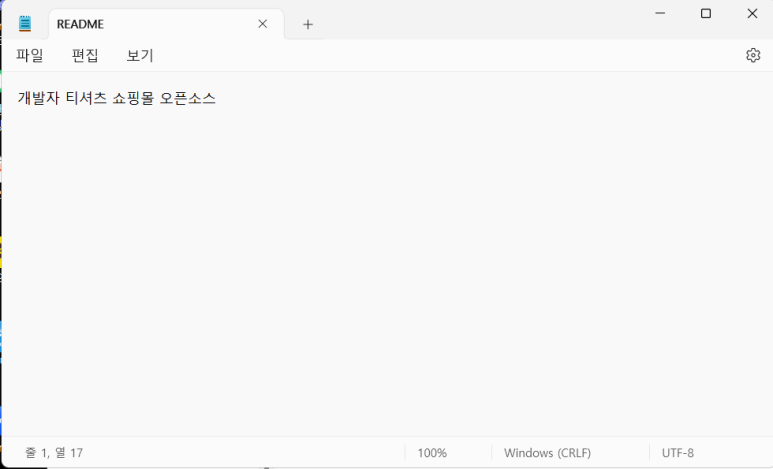Click Windows (CRLF) line ending indicator
The height and width of the screenshot is (469, 773).
547,452
